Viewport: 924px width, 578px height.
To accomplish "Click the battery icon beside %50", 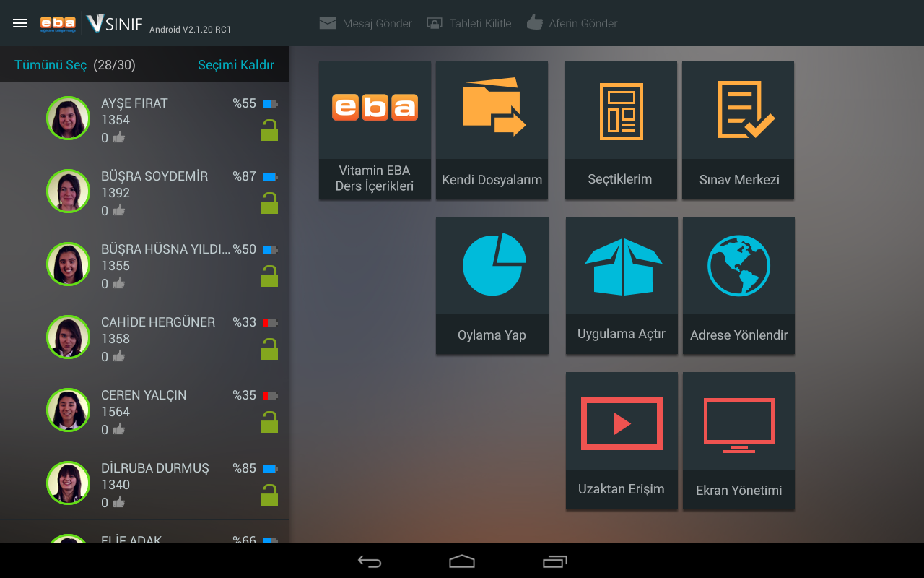I will (271, 250).
